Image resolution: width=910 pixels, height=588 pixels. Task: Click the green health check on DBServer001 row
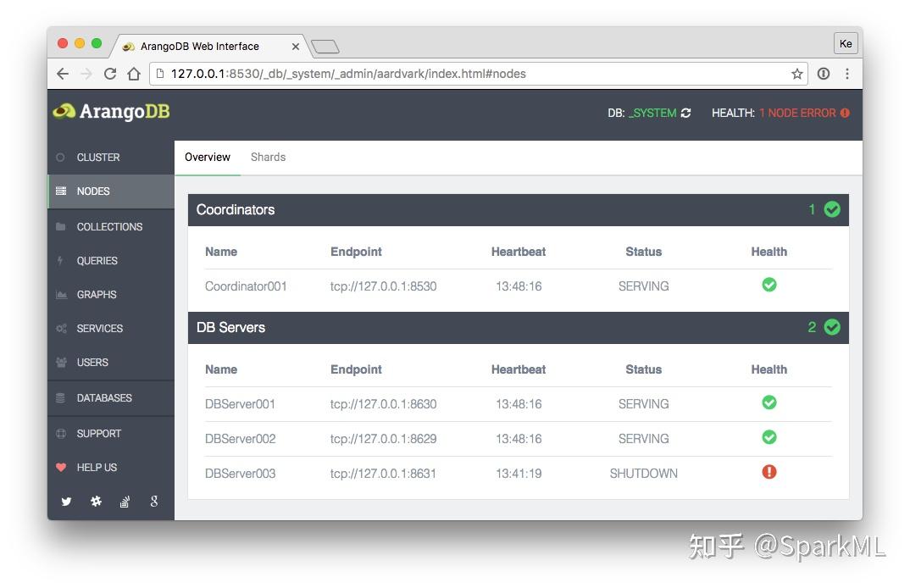tap(769, 402)
